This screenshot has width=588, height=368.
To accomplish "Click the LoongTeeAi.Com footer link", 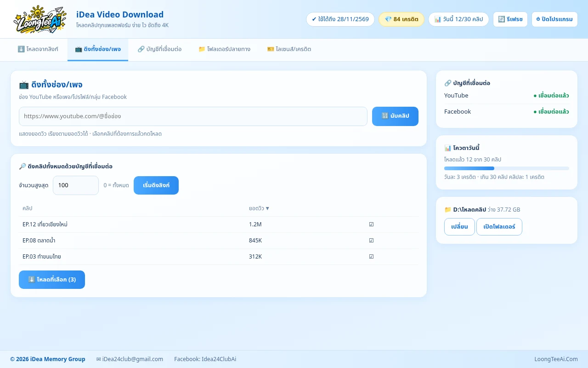I will 556,359.
